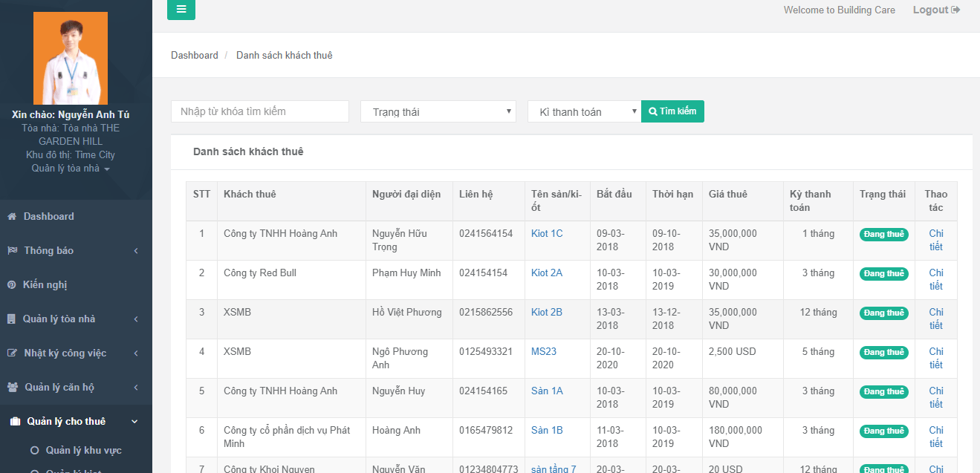Click the price 180,000,000 VND
Image resolution: width=980 pixels, height=473 pixels.
[x=736, y=437]
